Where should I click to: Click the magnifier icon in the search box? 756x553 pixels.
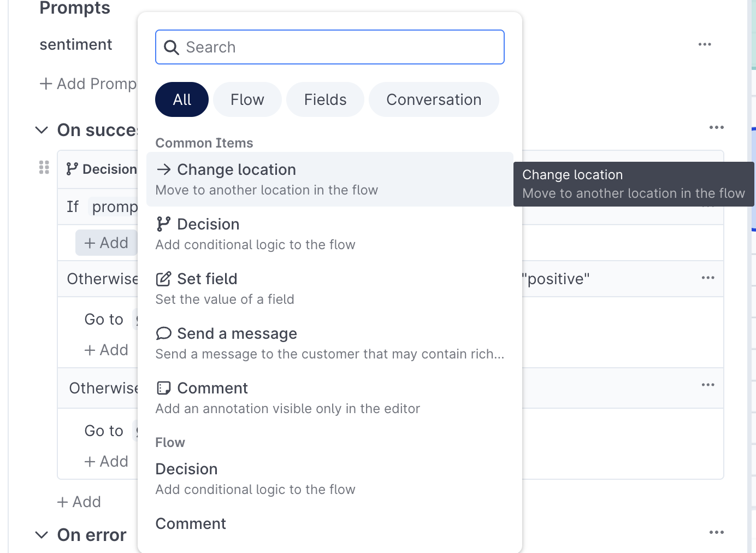tap(171, 48)
